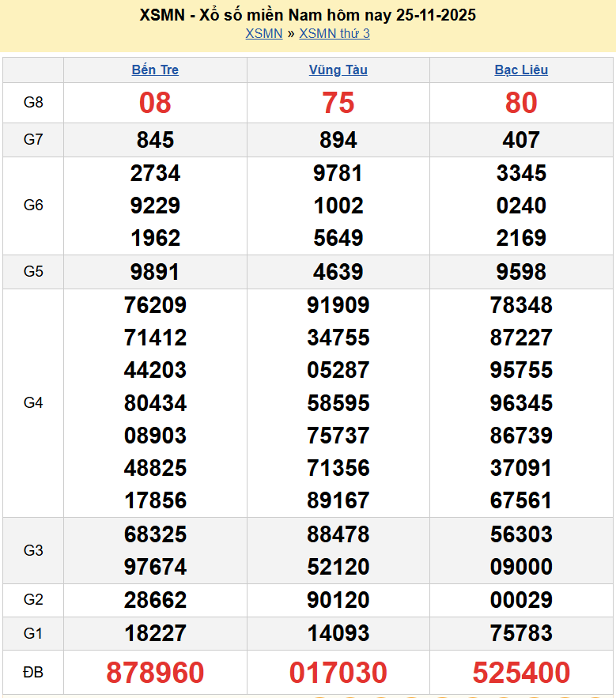
Task: Click Vũng Tàu G5 number 4639
Action: coord(338,272)
